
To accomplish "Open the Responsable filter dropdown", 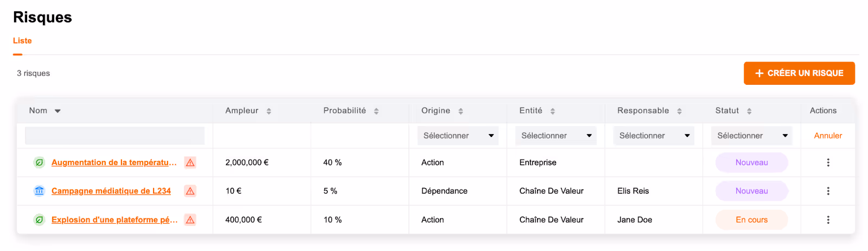I will click(x=654, y=136).
